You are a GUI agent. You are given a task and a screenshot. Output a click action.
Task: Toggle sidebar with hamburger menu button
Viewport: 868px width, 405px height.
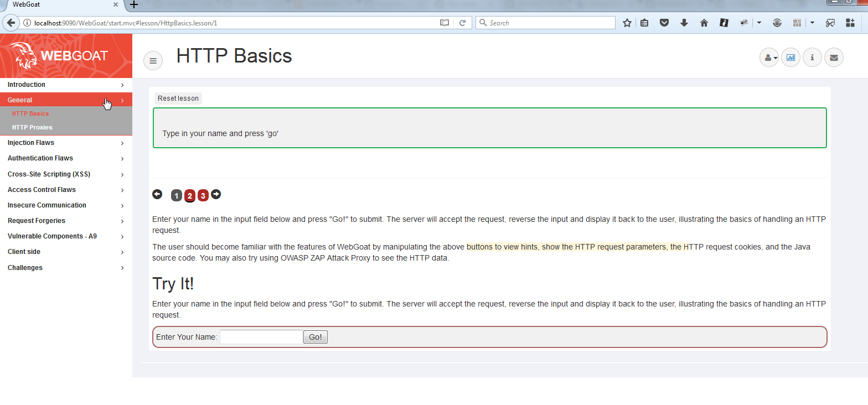pos(153,60)
